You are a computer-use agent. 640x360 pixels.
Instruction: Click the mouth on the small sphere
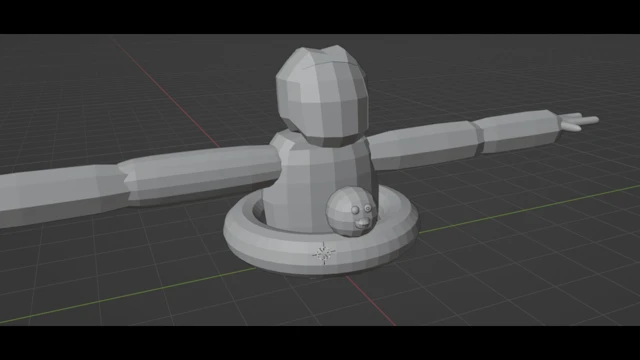tap(362, 223)
